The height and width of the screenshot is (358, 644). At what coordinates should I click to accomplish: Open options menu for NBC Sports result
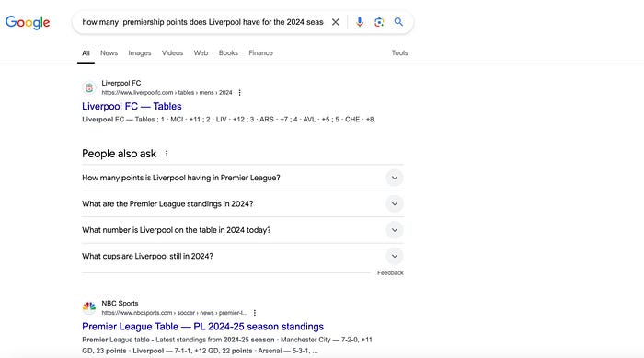(x=255, y=313)
